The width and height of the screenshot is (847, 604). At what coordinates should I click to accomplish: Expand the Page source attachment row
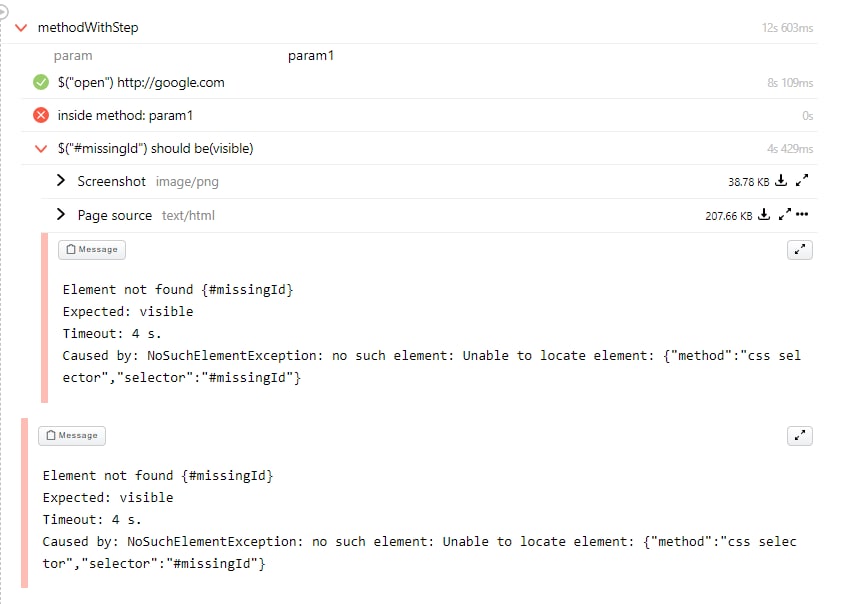61,214
